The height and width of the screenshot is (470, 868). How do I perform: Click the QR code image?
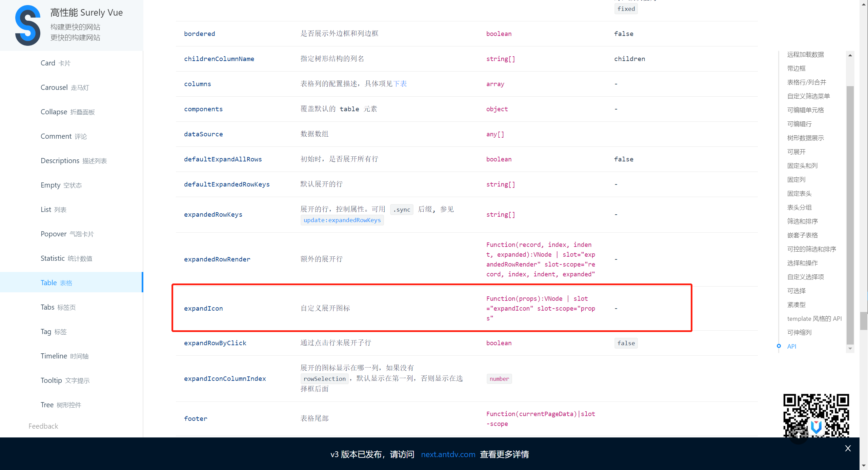pyautogui.click(x=816, y=415)
